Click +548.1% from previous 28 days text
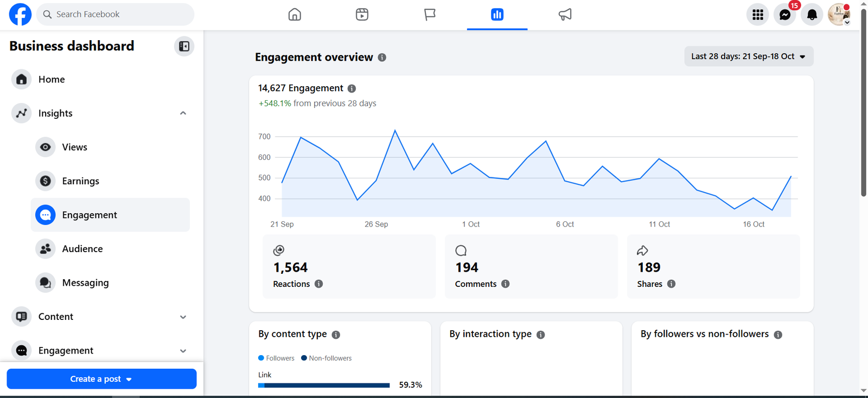The height and width of the screenshot is (398, 868). (x=317, y=103)
